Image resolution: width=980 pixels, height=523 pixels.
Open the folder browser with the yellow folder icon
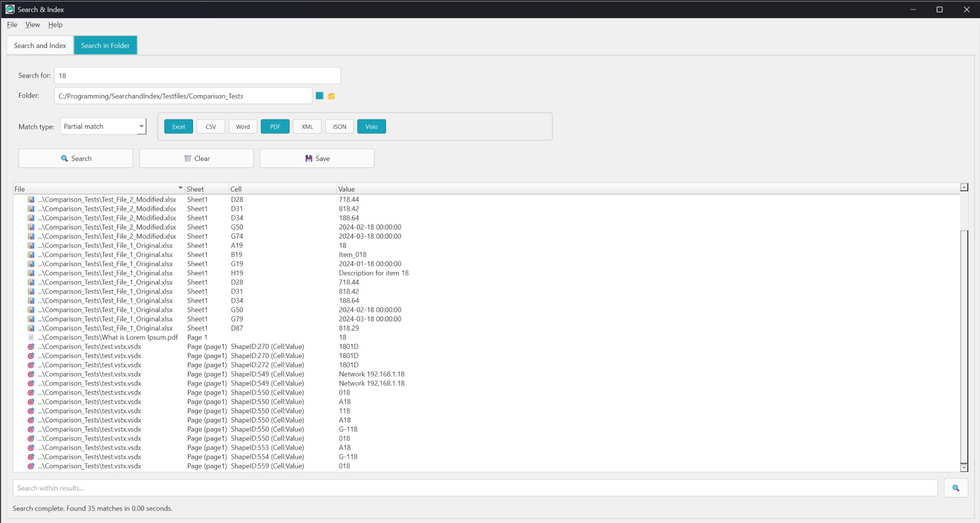coord(331,96)
